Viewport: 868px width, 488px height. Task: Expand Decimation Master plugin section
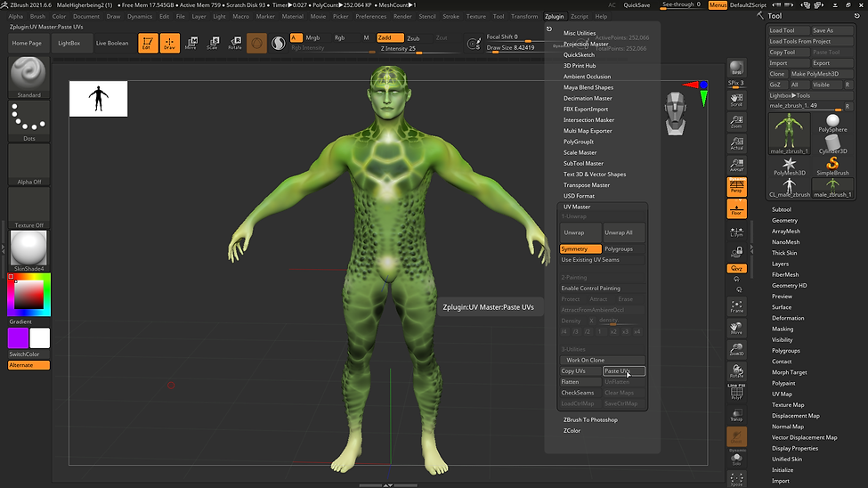coord(588,98)
